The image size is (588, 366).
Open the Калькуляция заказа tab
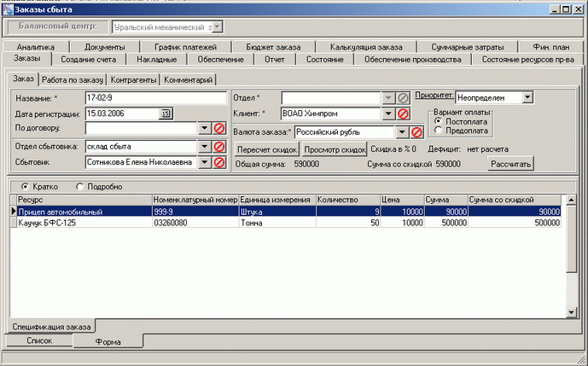coord(366,47)
